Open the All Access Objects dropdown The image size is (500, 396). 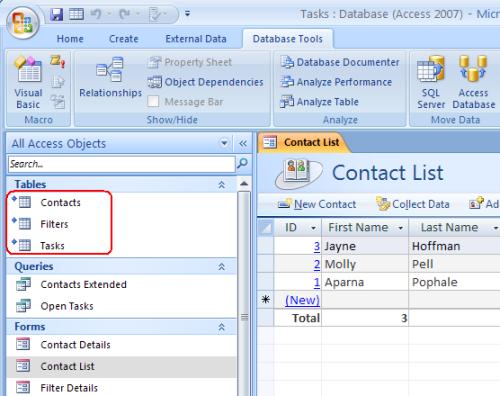point(224,143)
